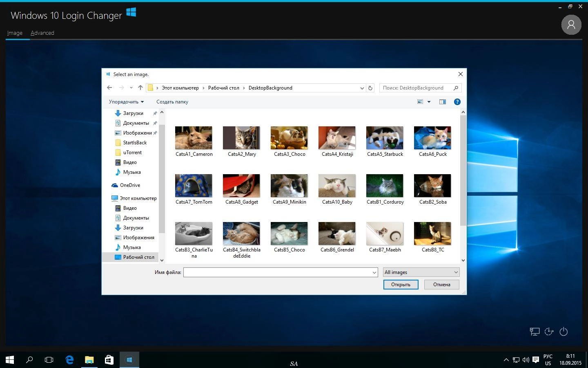This screenshot has height=368, width=588.
Task: Open File Explorer from taskbar
Action: (x=89, y=360)
